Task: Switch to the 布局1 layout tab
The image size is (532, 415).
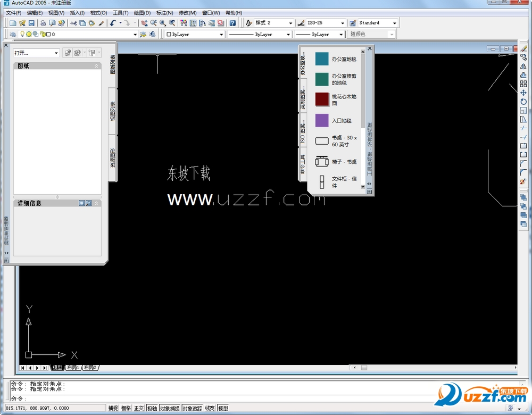Action: [x=73, y=368]
